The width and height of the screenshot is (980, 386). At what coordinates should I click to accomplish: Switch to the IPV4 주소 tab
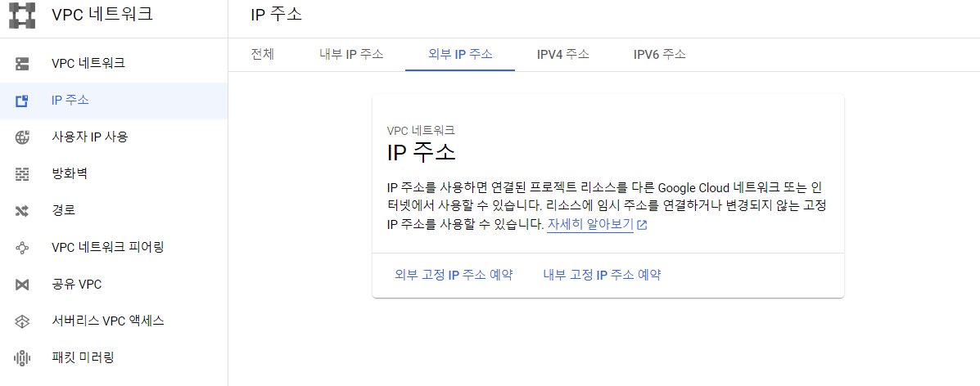click(562, 54)
